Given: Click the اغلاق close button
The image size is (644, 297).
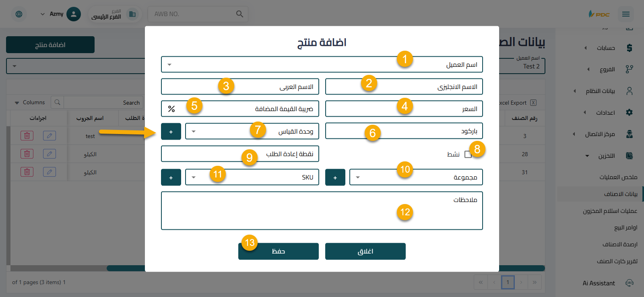Looking at the screenshot, I should 365,251.
